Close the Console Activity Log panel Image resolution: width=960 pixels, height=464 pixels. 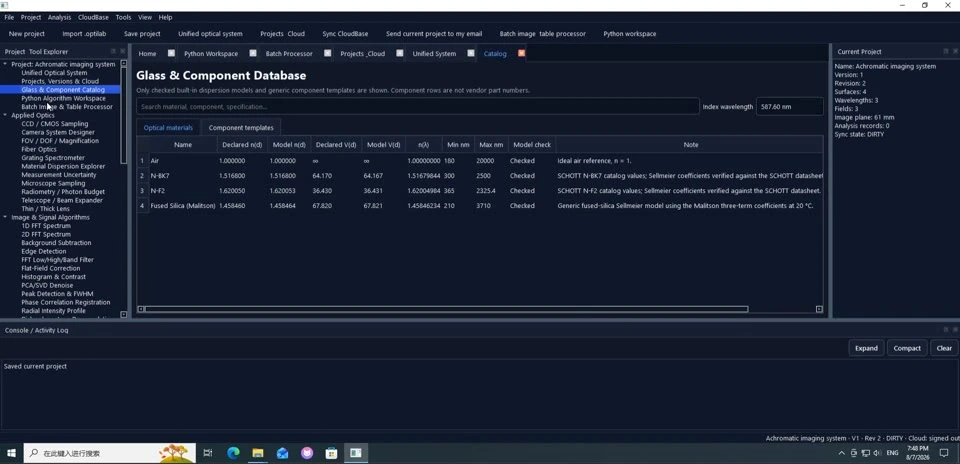point(954,330)
